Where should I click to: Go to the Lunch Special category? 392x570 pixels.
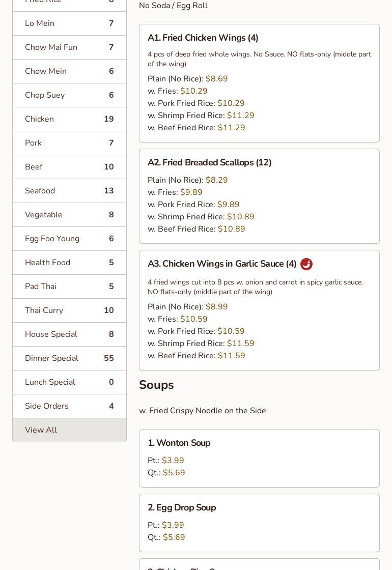(x=69, y=382)
